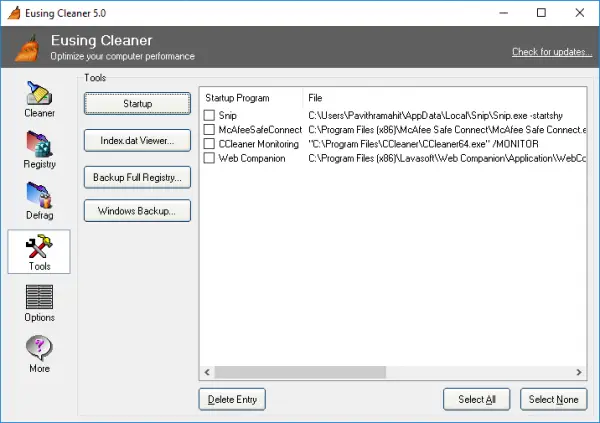Click the Eusing Cleaner broom logo in banner
Screen dimensions: 600x423
pyautogui.click(x=27, y=48)
